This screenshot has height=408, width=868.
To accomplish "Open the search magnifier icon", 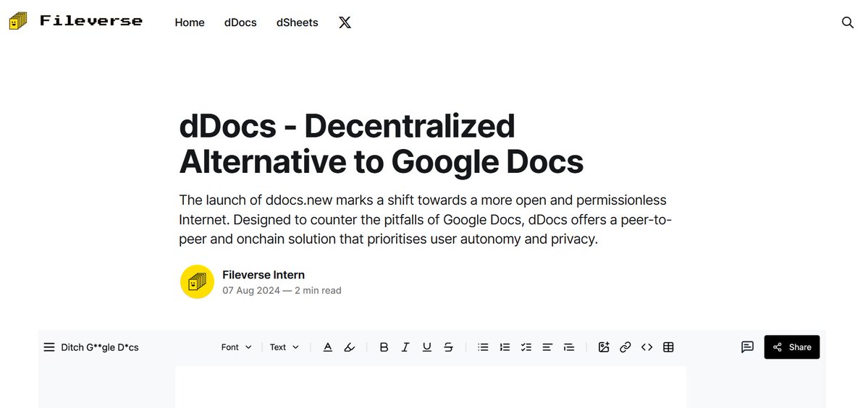I will click(x=848, y=22).
